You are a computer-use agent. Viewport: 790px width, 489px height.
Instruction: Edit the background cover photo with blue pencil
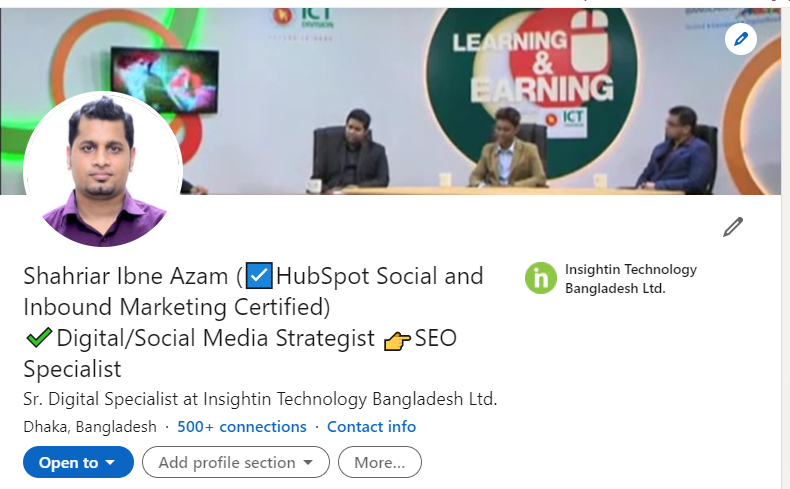(741, 39)
